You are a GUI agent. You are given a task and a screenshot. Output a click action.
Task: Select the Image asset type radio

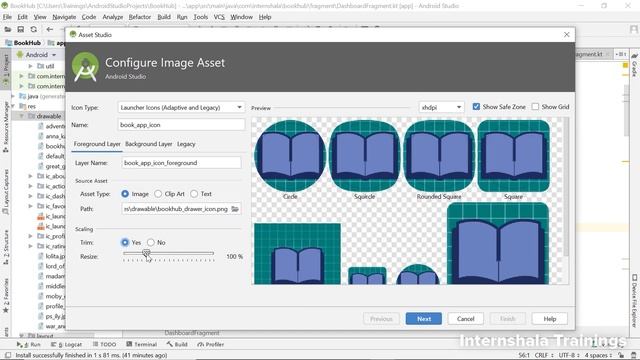pos(125,194)
